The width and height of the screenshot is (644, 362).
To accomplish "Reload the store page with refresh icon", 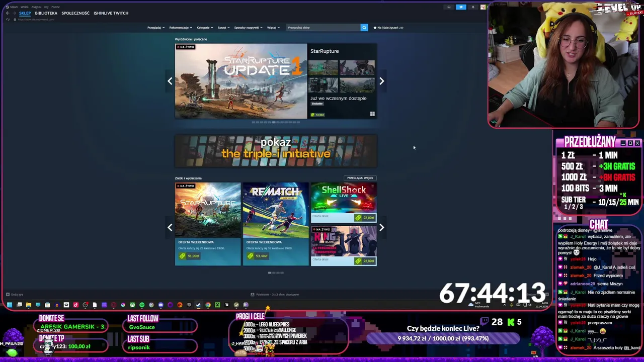I will (x=8, y=20).
